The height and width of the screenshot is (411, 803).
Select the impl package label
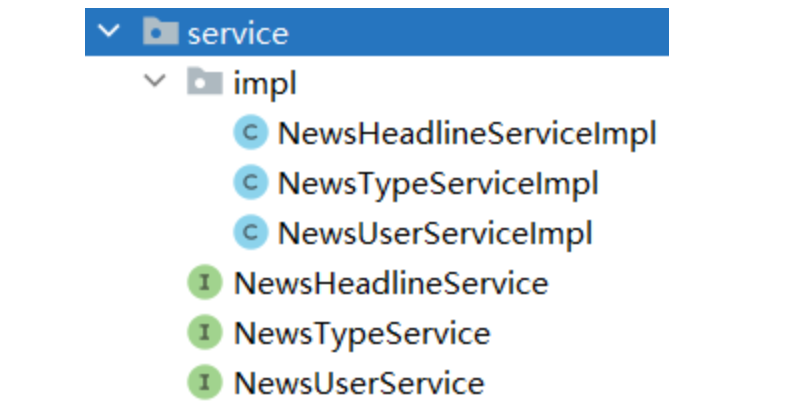point(265,83)
